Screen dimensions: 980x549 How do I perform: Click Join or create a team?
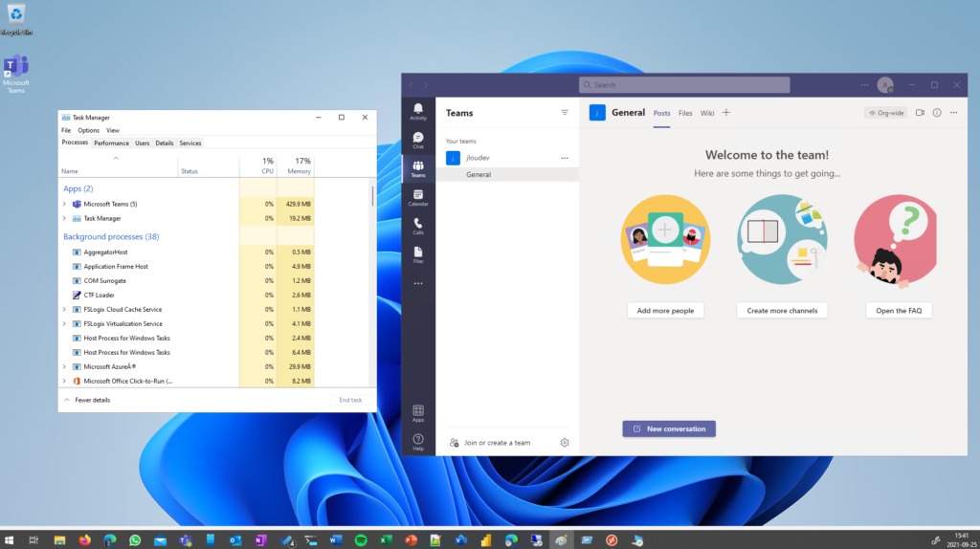(489, 443)
